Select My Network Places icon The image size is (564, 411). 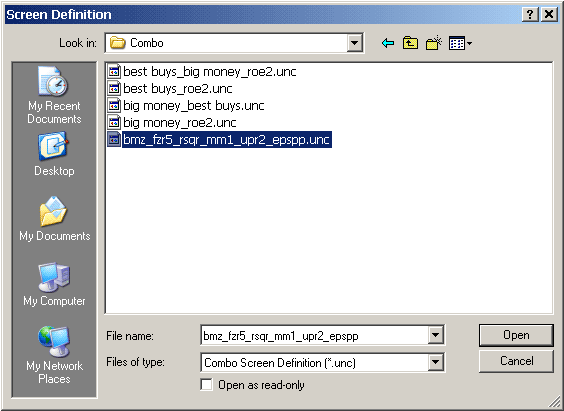(x=54, y=355)
